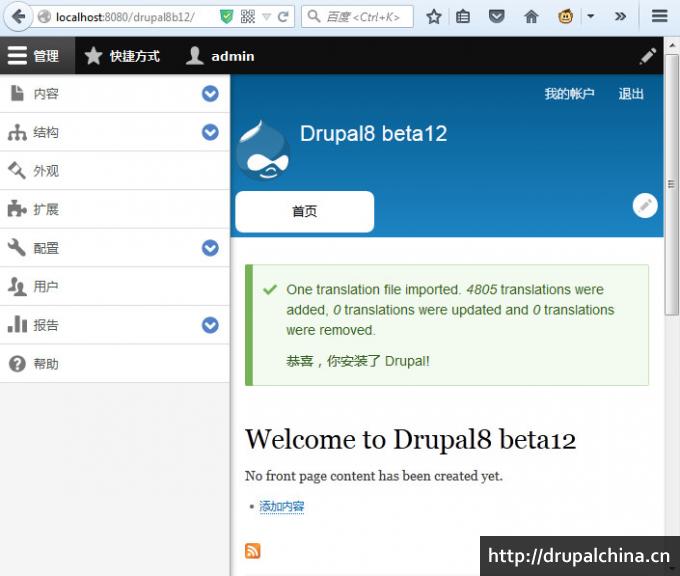680x576 pixels.
Task: Click the 添加内容 link
Action: click(281, 507)
